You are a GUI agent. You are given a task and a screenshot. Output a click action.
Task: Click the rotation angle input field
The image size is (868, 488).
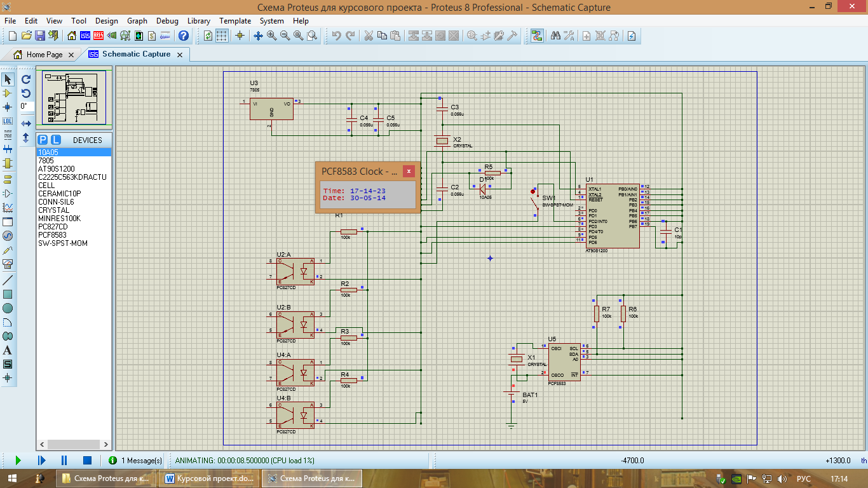click(x=26, y=106)
